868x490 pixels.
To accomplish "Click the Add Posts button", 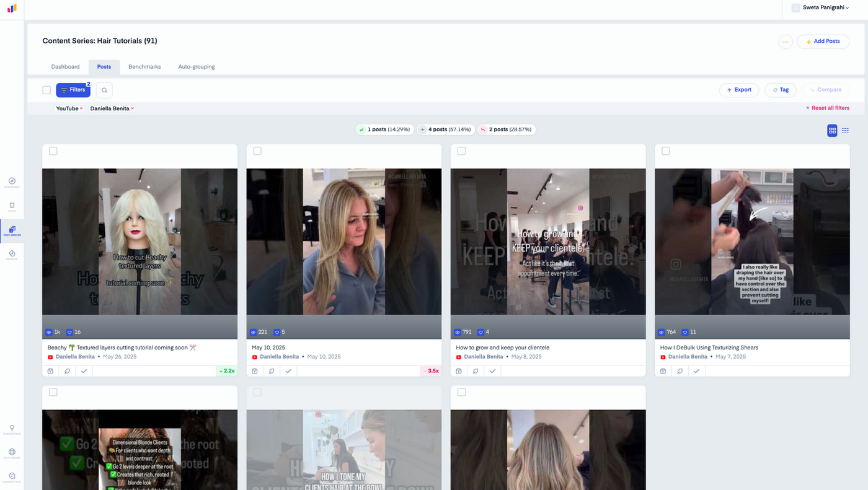I will (x=823, y=42).
